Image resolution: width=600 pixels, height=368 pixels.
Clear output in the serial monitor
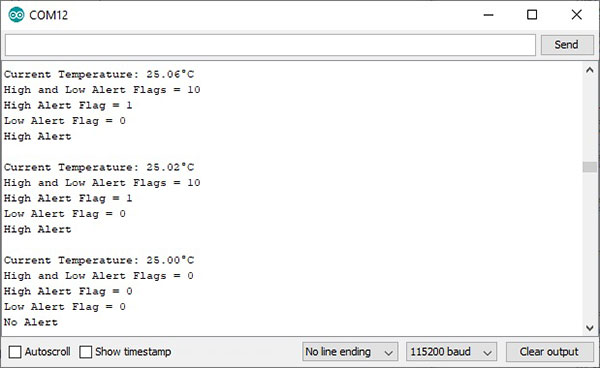pyautogui.click(x=549, y=352)
